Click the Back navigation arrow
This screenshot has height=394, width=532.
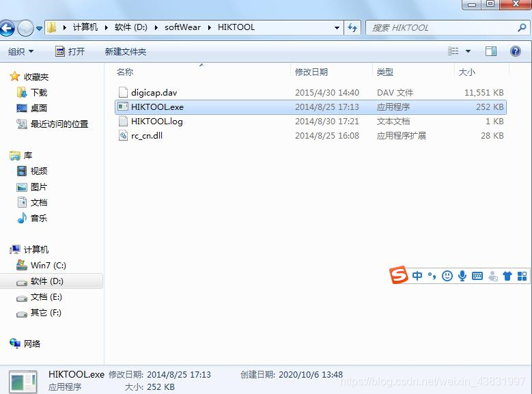tap(7, 28)
